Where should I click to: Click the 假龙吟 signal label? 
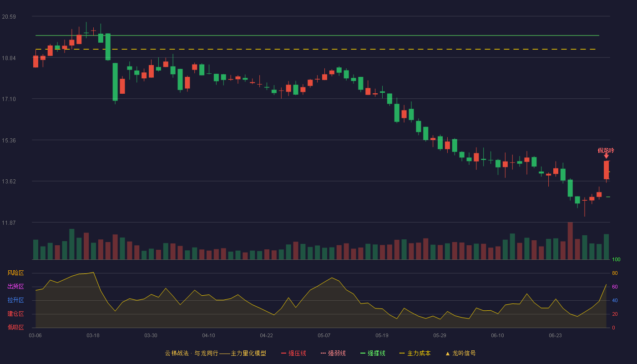tap(606, 151)
